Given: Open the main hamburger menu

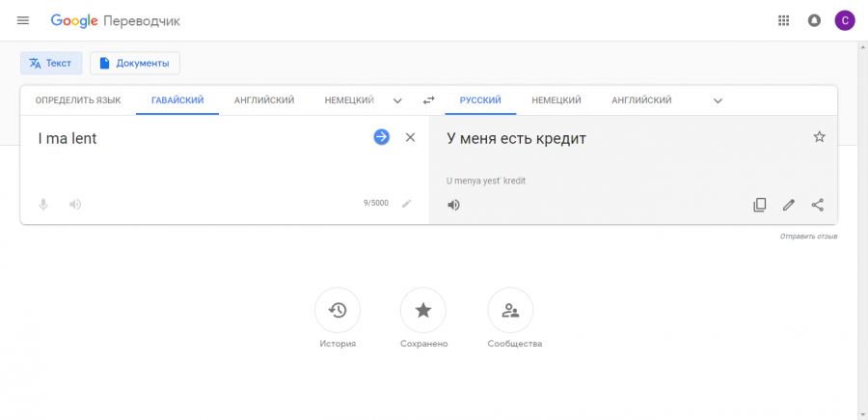Looking at the screenshot, I should [x=23, y=20].
